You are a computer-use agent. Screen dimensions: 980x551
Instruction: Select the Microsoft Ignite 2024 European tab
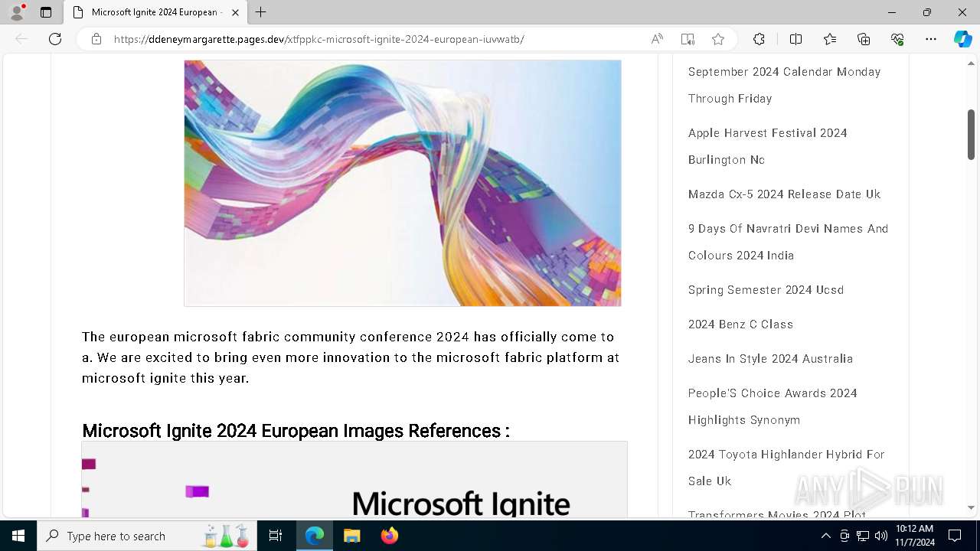155,12
